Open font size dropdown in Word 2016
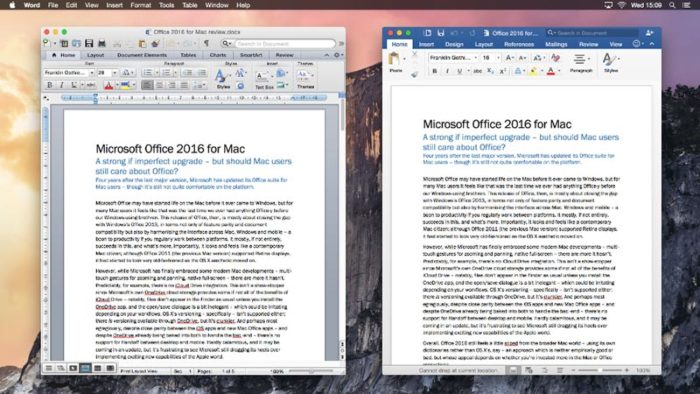The image size is (700, 394). tap(498, 58)
